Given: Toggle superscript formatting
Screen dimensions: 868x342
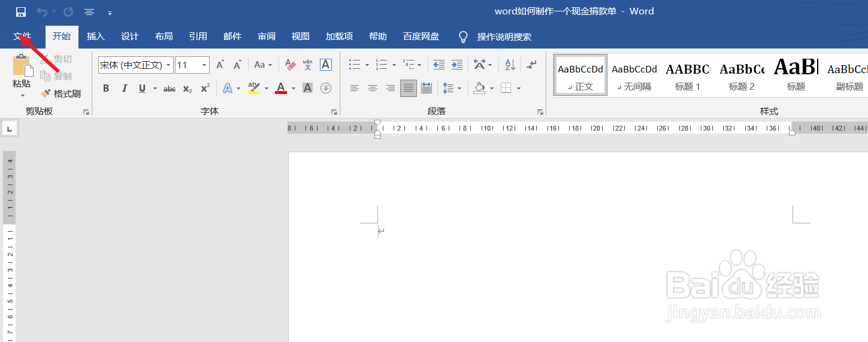Looking at the screenshot, I should [205, 89].
